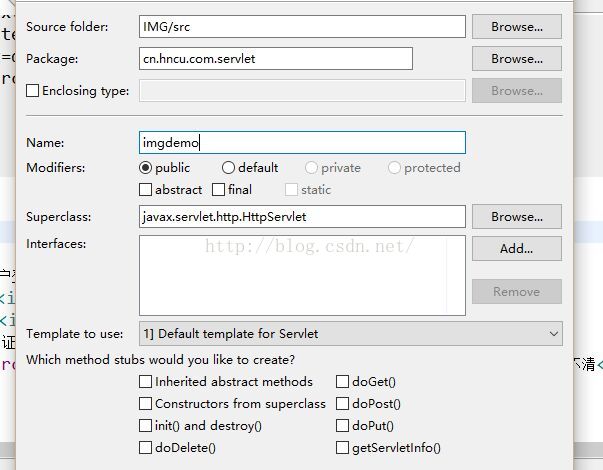603x470 pixels.
Task: Tick the doPost() method stub
Action: click(x=342, y=403)
